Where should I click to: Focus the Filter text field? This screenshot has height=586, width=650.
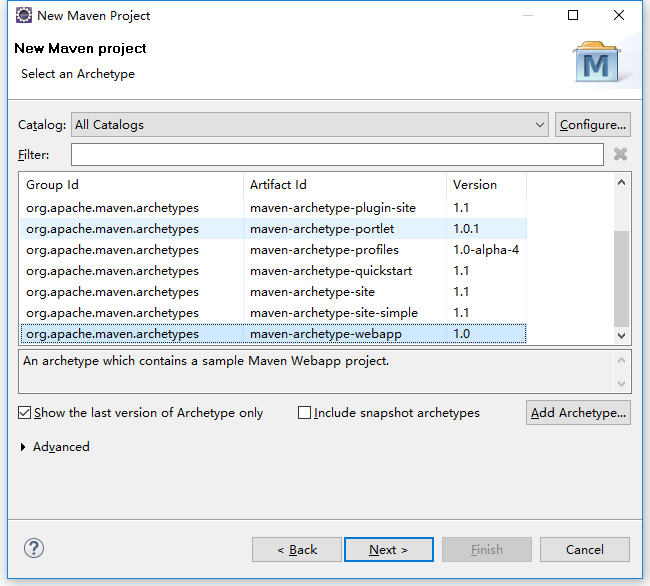(337, 155)
